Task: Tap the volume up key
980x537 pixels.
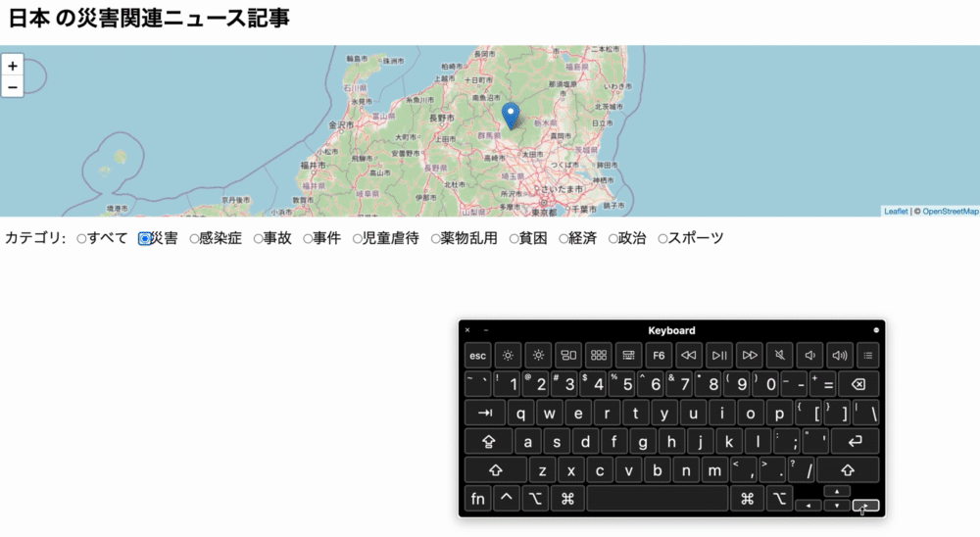Action: pos(840,355)
